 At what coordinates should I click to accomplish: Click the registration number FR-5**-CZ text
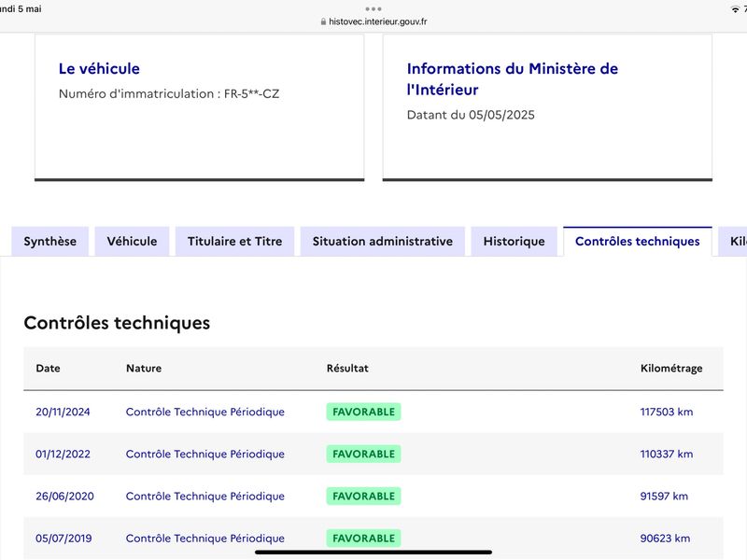[251, 94]
